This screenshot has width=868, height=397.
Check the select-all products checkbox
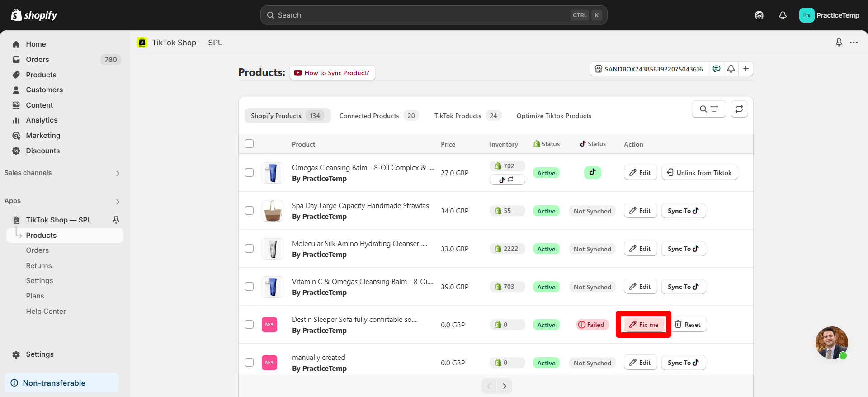249,144
